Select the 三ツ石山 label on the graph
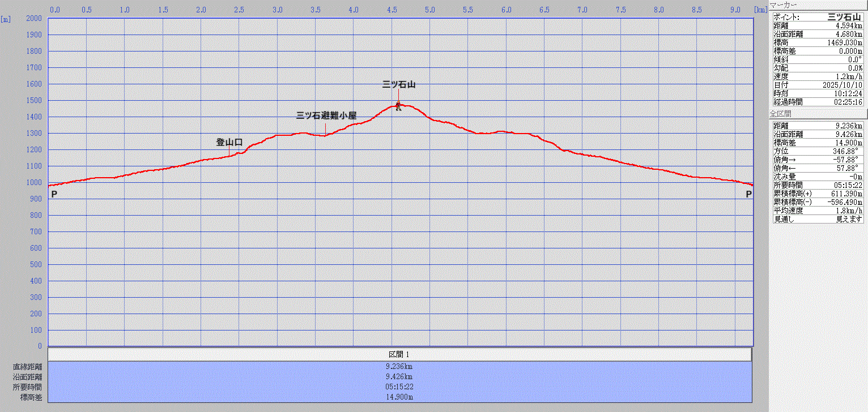This screenshot has width=868, height=412. pyautogui.click(x=399, y=84)
